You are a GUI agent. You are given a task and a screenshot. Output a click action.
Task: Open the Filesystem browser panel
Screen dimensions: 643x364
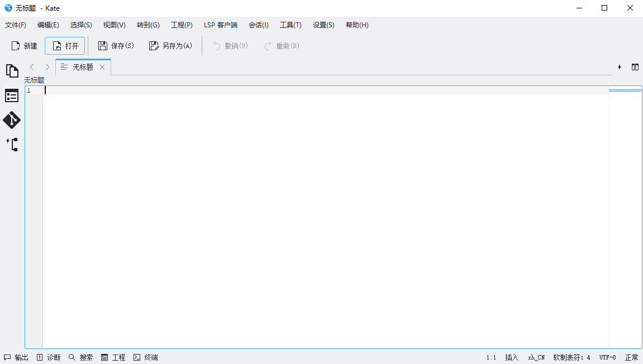[x=12, y=95]
